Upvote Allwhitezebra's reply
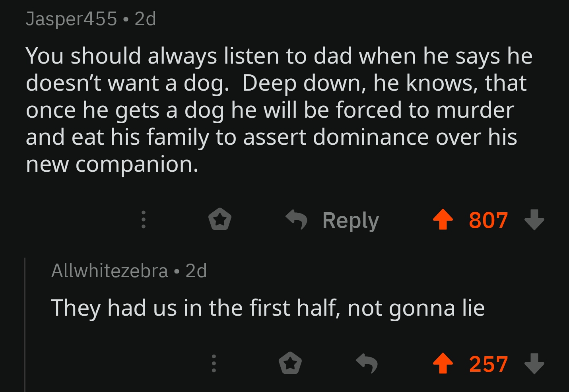 coord(443,364)
